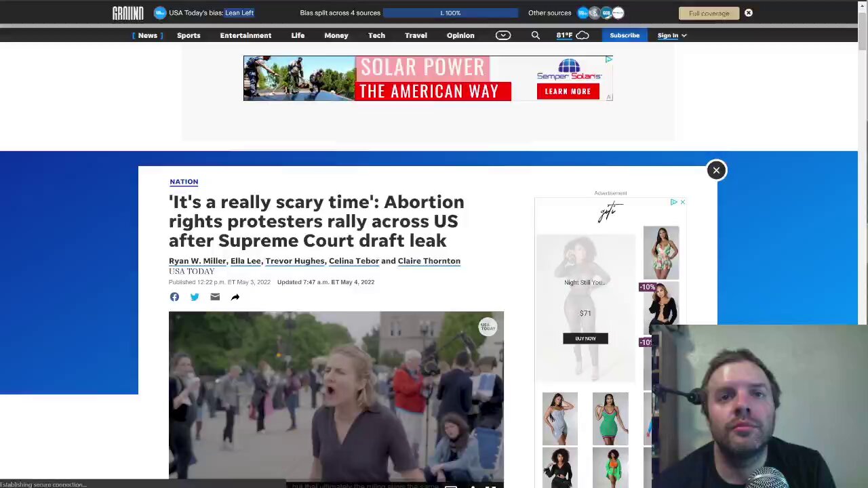Open the NATION category link

point(184,182)
